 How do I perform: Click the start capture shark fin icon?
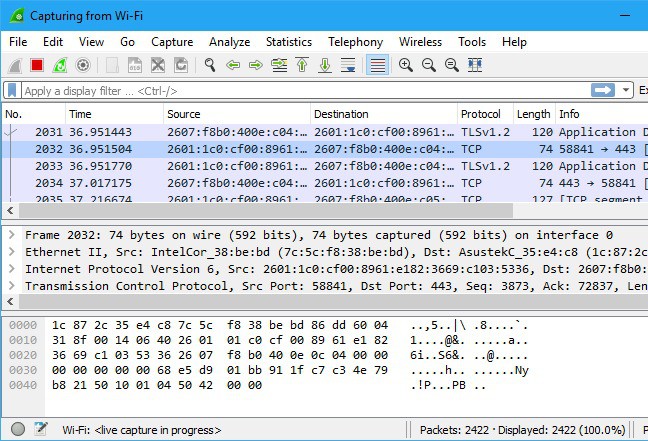(15, 65)
